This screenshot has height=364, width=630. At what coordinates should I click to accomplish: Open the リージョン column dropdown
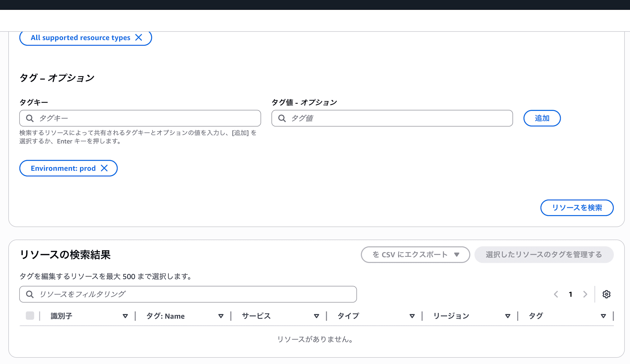coord(508,316)
